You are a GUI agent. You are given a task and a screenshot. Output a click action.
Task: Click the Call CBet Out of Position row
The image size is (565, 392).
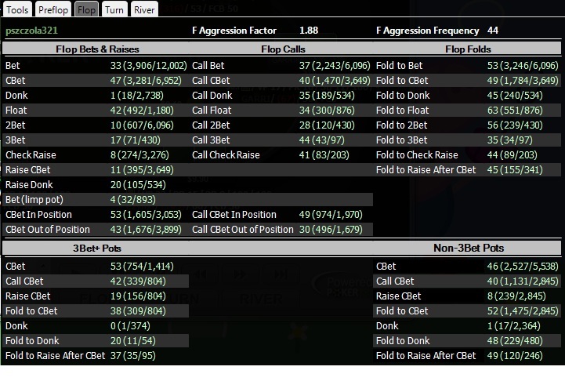pyautogui.click(x=281, y=230)
